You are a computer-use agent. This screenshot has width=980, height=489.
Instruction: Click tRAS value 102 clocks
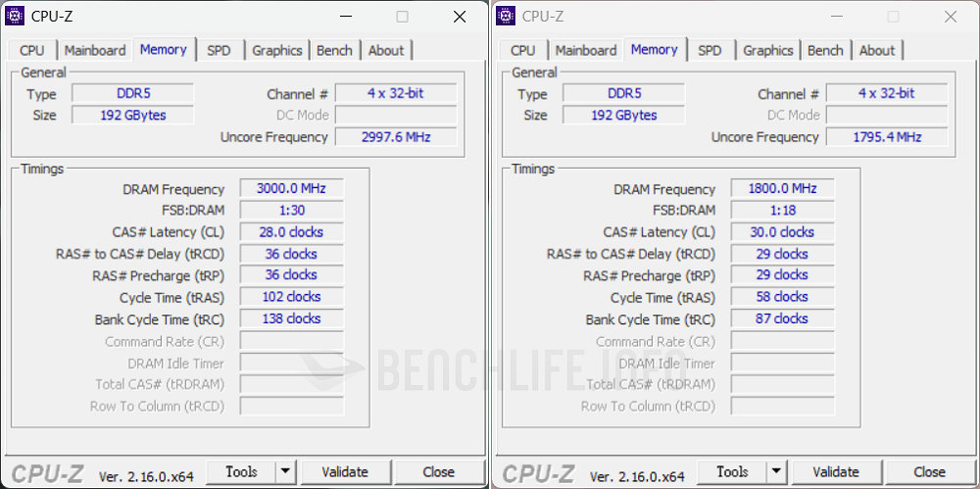[291, 297]
